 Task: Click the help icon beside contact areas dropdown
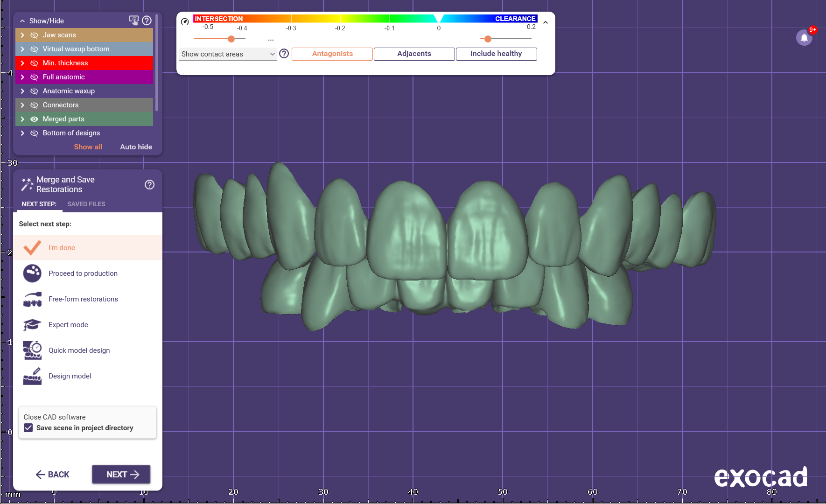click(x=284, y=54)
